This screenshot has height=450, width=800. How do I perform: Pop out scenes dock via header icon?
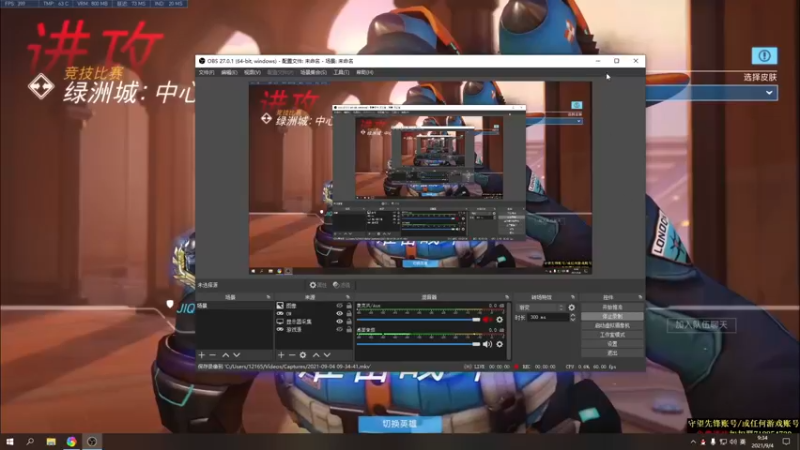pos(268,297)
